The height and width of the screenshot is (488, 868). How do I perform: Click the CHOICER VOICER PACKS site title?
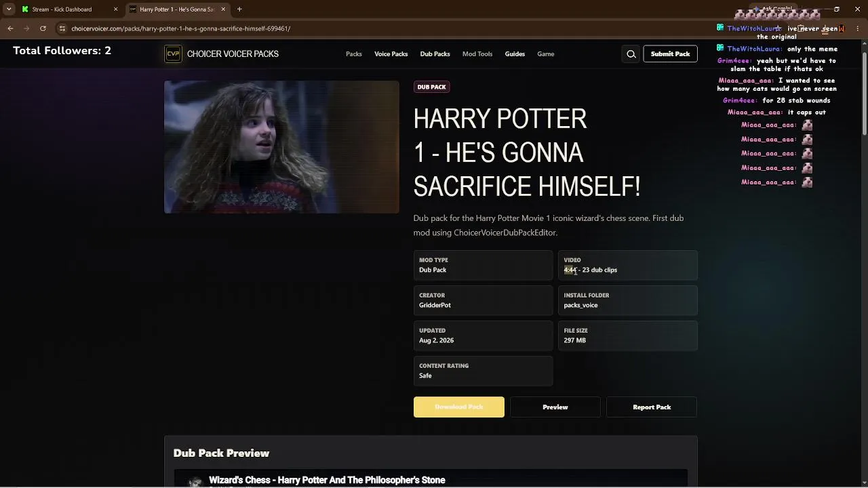[x=233, y=54]
